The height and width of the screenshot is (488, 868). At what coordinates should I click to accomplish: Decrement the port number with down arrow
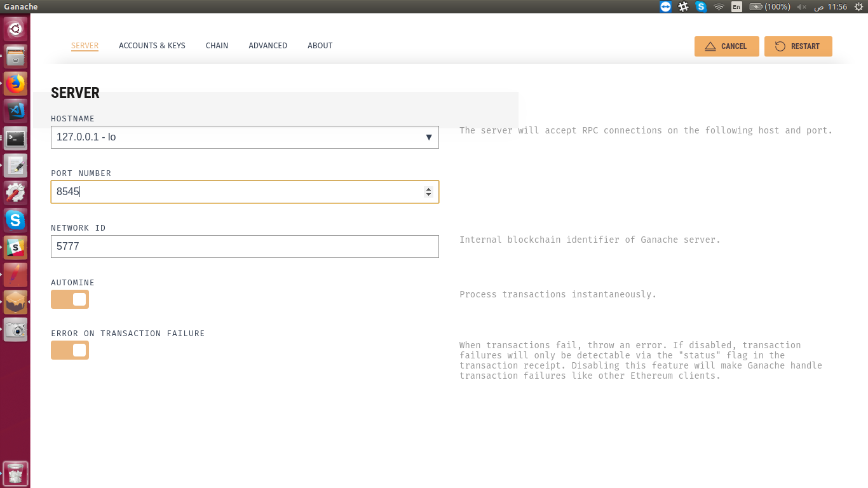pos(428,194)
